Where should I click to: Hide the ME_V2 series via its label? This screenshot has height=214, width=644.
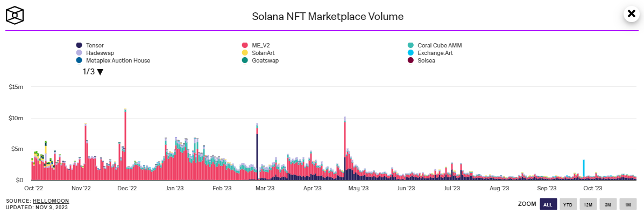click(261, 45)
